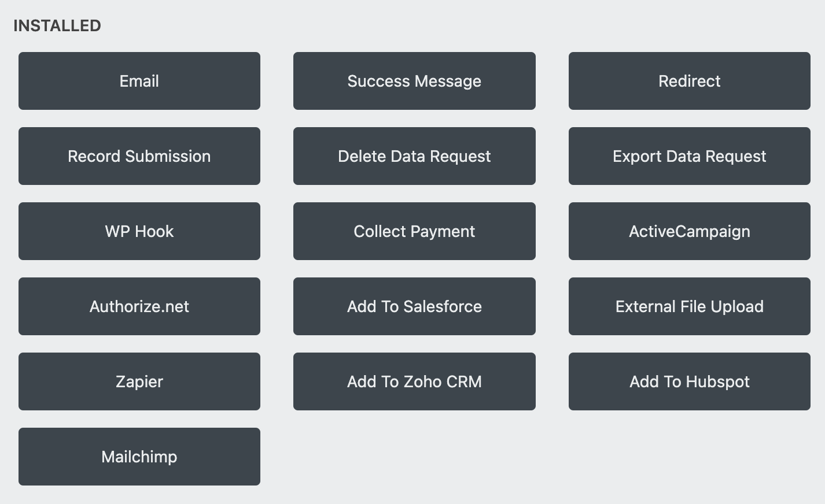Viewport: 825px width, 504px height.
Task: Click the WP Hook action
Action: click(139, 231)
